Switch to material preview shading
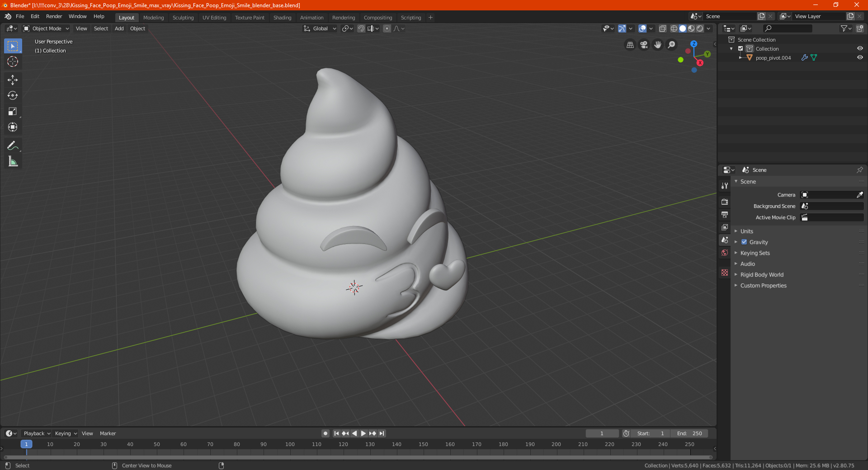 691,28
